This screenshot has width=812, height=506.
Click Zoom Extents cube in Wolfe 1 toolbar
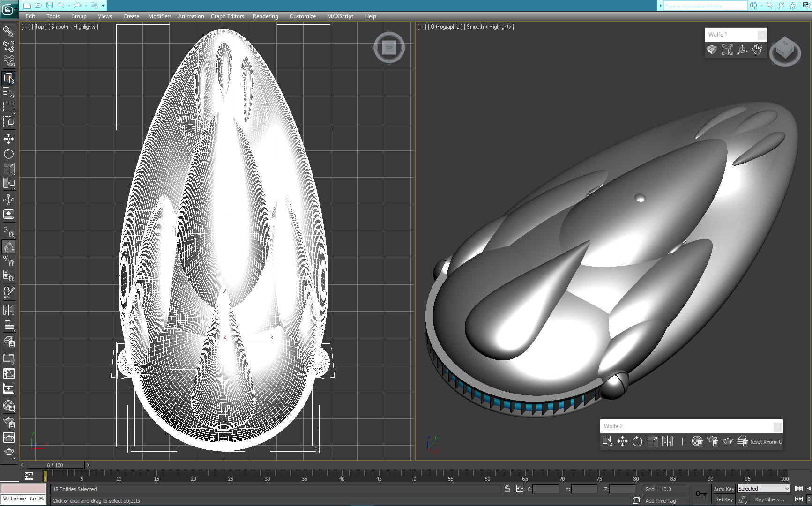pyautogui.click(x=727, y=50)
